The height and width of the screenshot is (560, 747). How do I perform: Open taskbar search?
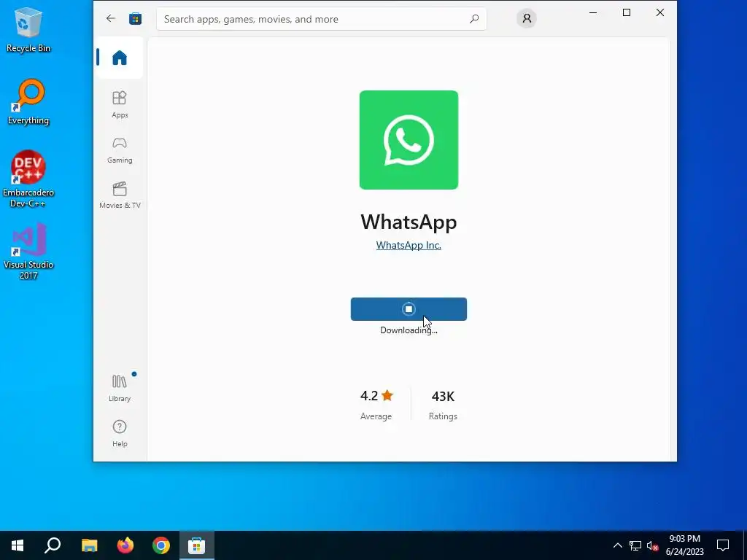[53, 545]
